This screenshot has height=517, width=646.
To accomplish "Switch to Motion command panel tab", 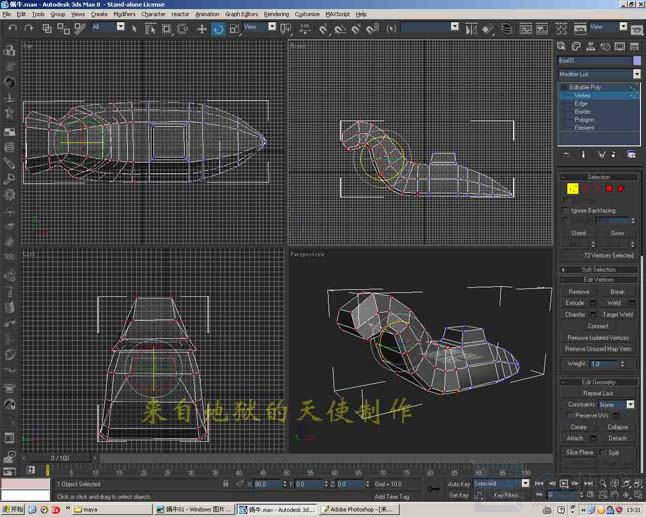I will [605, 47].
